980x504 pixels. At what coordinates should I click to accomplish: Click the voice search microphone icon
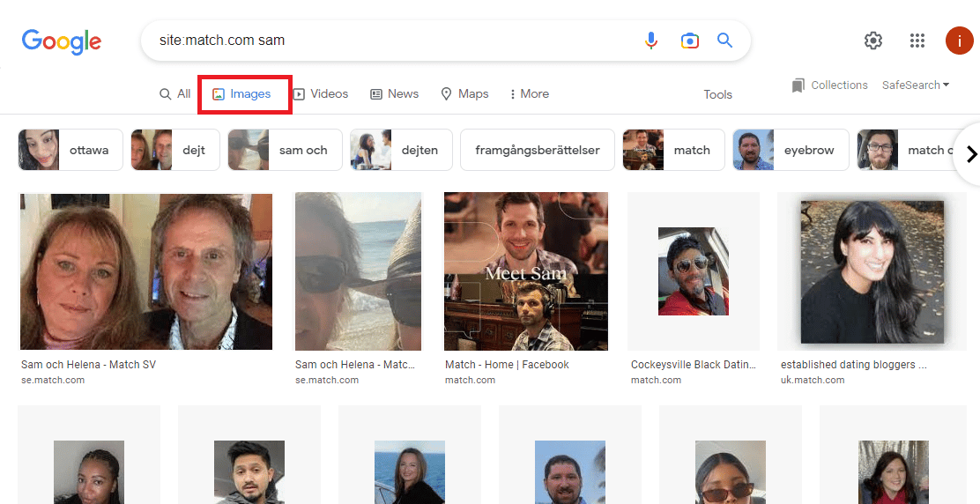[651, 41]
